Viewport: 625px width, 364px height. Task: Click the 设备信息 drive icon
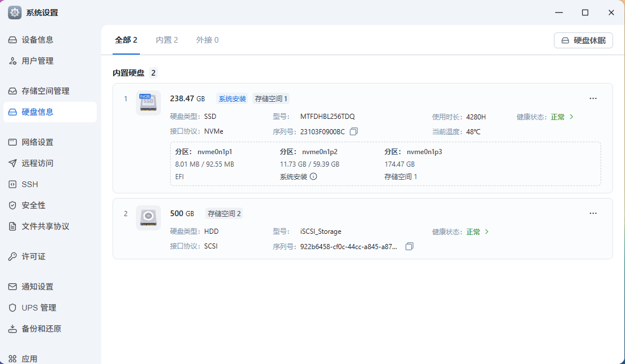[13, 40]
